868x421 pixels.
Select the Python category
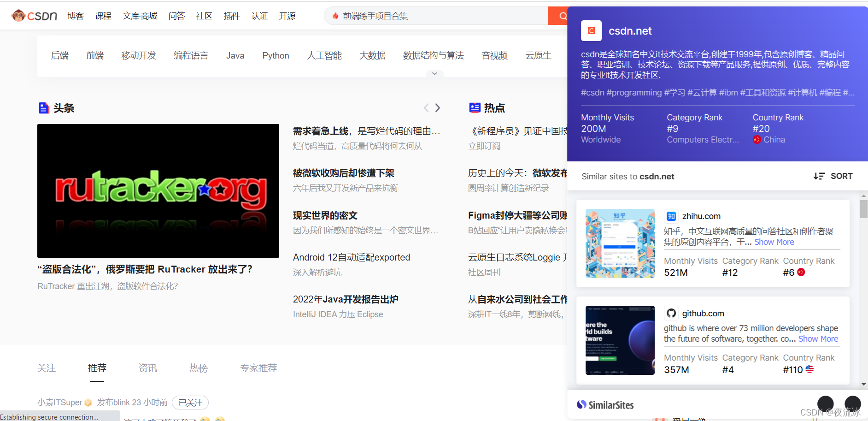[x=276, y=56]
